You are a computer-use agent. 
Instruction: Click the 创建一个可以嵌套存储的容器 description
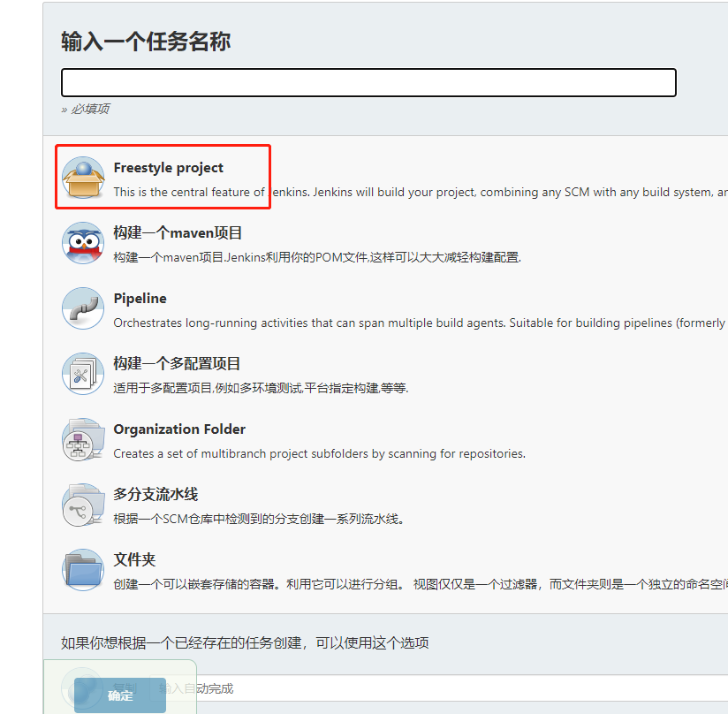(x=421, y=584)
